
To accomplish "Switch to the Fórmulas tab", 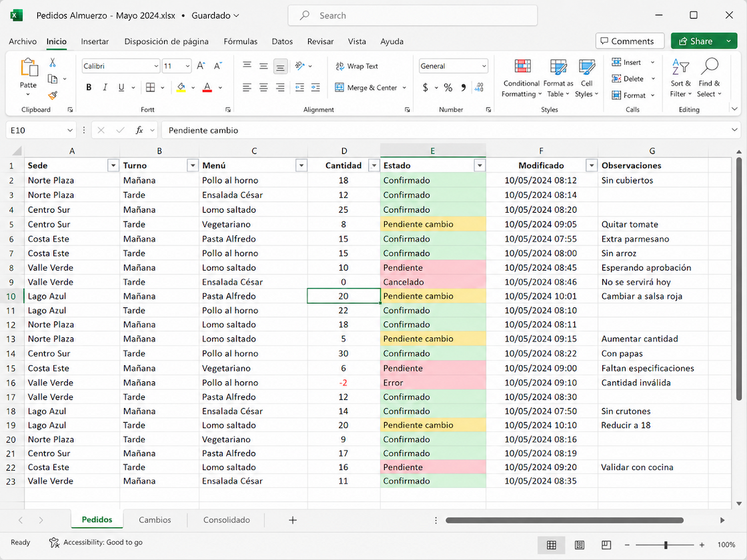I will (241, 41).
